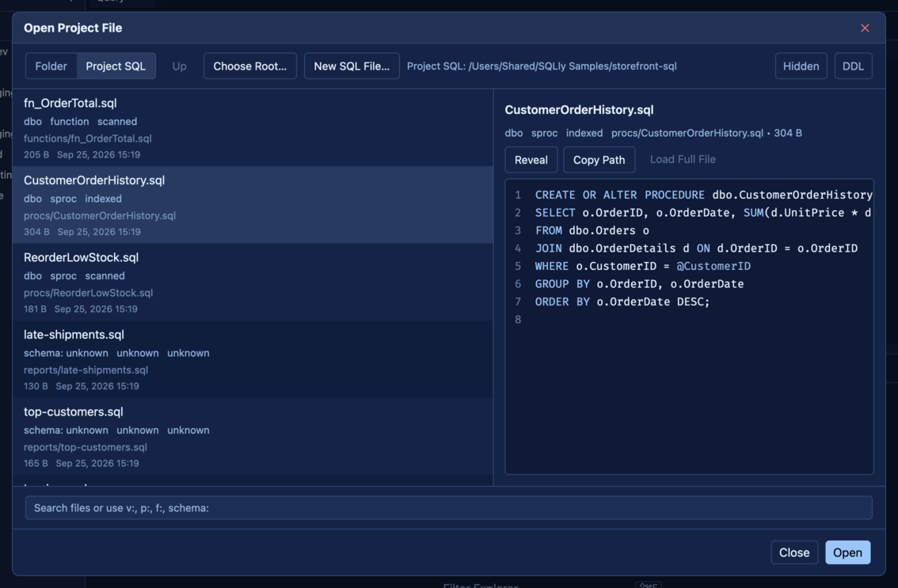Click code line FROM dbo.Orders o

click(x=592, y=231)
